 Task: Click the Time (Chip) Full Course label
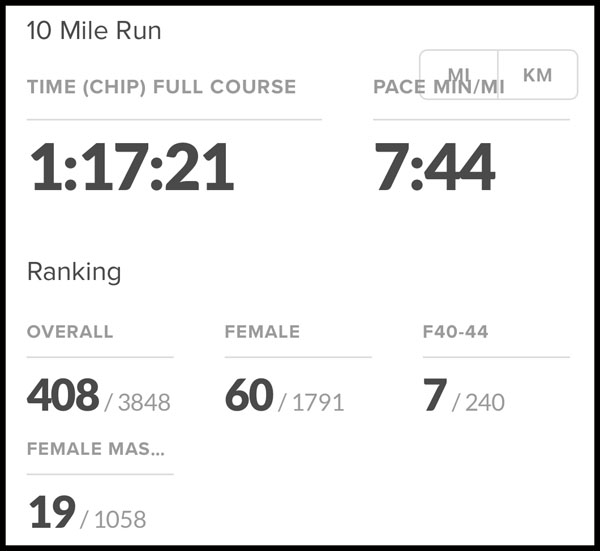(x=161, y=87)
